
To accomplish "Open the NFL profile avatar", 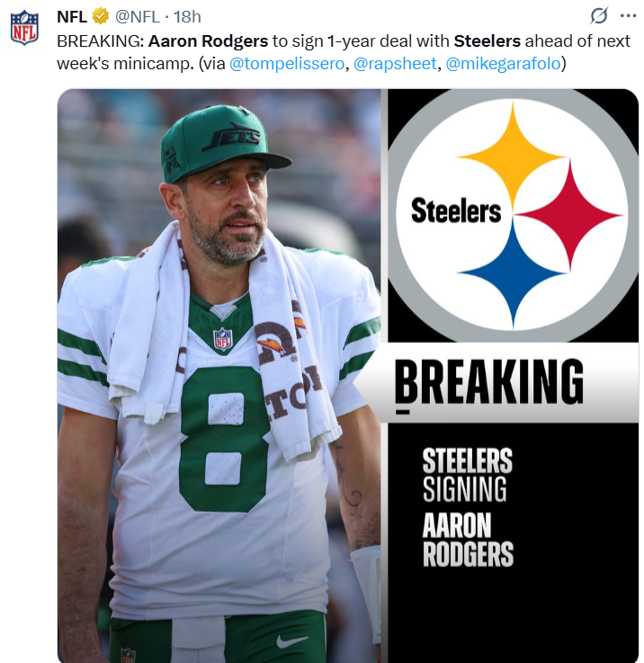I will 24,28.
